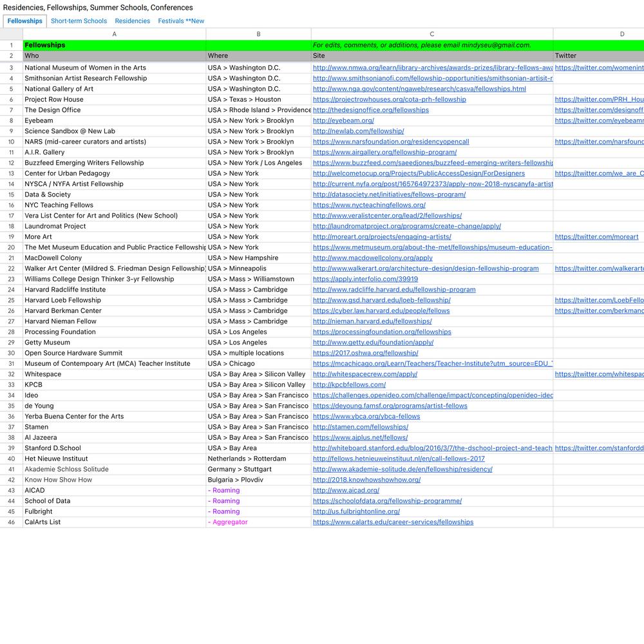Open the us.fulbrightonline.org link
The image size is (644, 644).
pyautogui.click(x=357, y=512)
